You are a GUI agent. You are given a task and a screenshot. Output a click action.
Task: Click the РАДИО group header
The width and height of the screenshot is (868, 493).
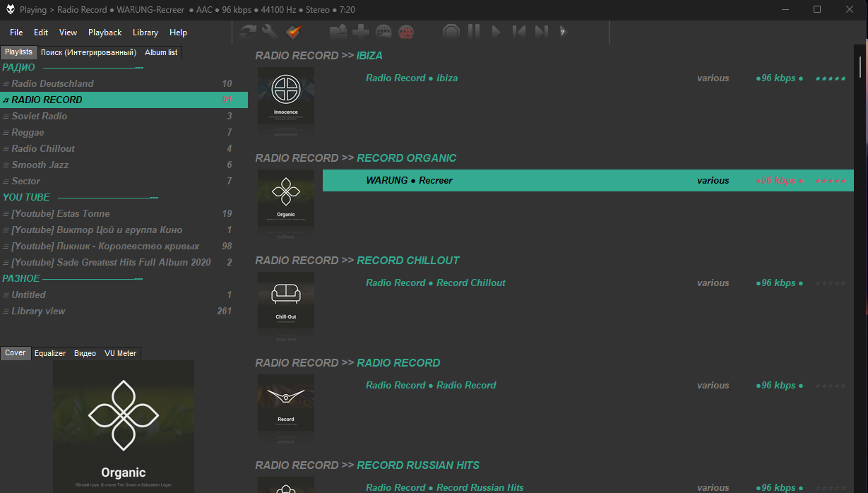click(124, 67)
